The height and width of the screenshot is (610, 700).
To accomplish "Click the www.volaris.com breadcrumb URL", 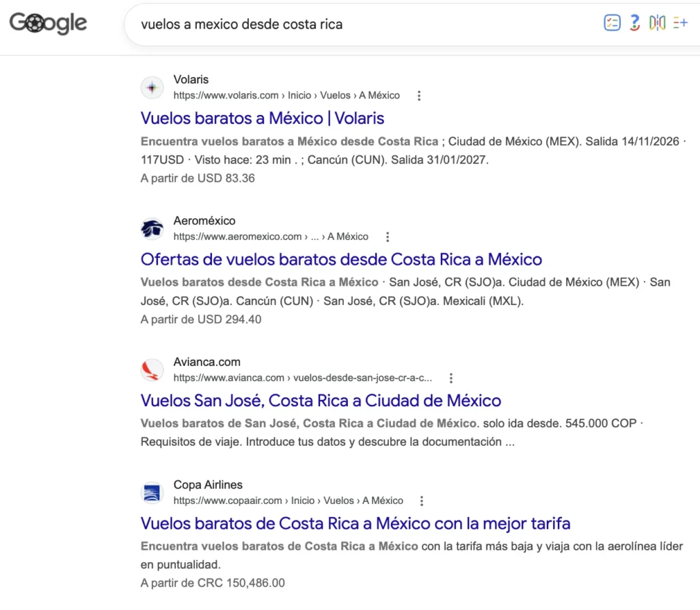I will click(286, 96).
